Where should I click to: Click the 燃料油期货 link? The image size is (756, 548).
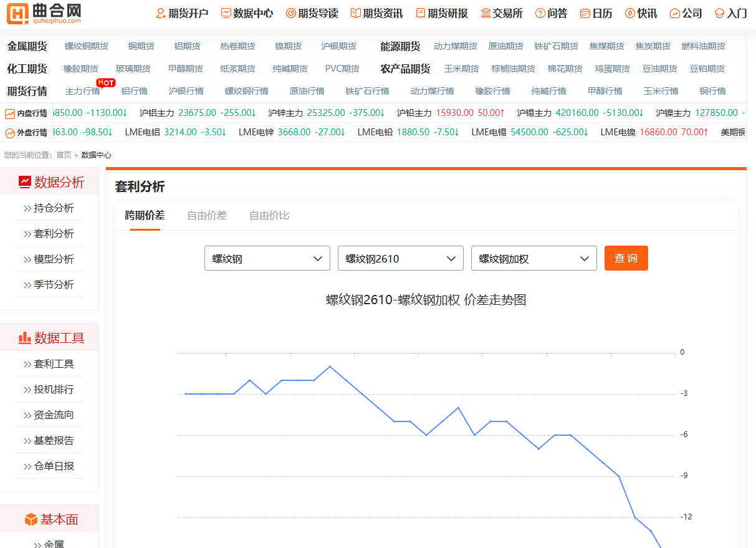704,46
